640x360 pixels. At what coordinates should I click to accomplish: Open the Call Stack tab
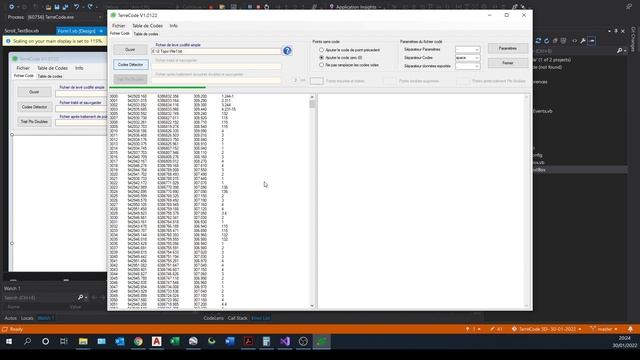tap(238, 318)
